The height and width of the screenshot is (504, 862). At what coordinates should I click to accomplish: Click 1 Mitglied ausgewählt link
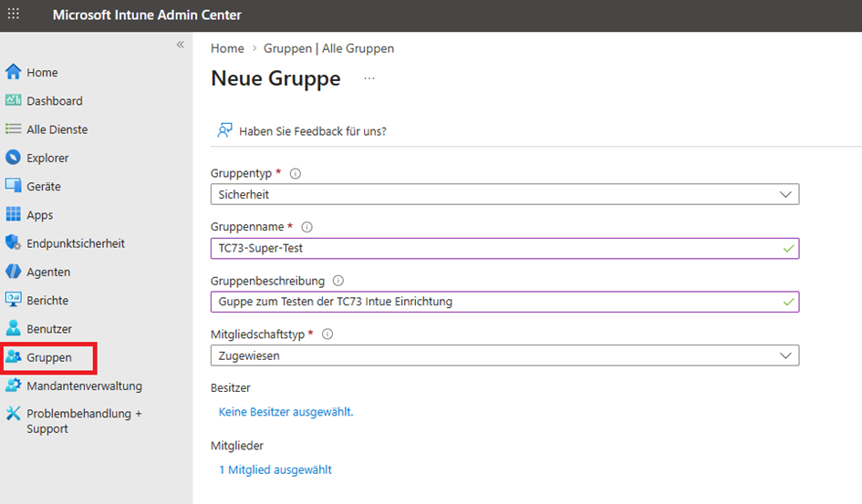click(275, 470)
